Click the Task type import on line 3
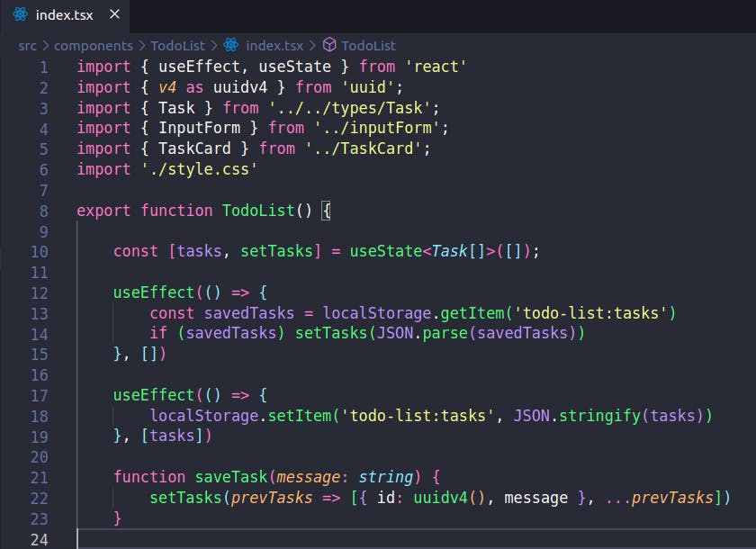756x549 pixels. tap(177, 107)
